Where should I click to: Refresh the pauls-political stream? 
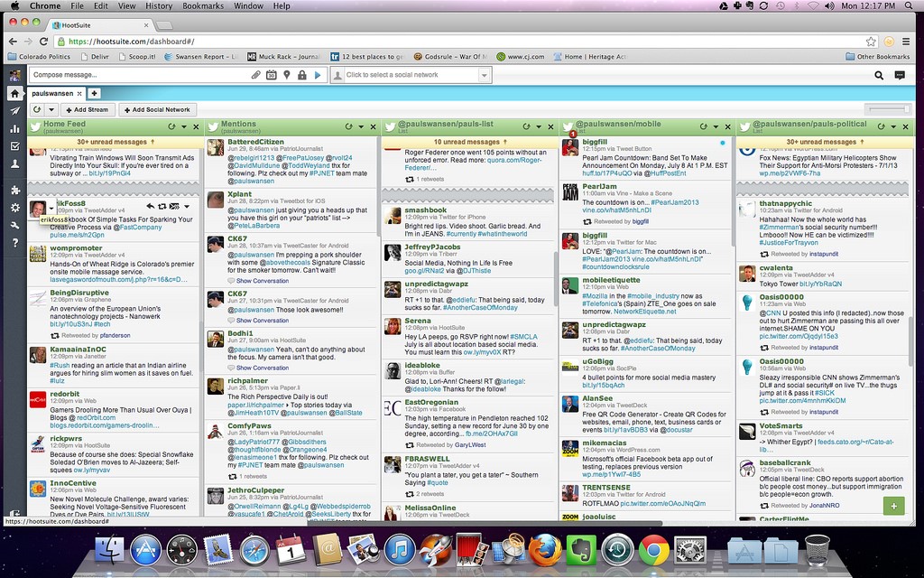[x=881, y=126]
